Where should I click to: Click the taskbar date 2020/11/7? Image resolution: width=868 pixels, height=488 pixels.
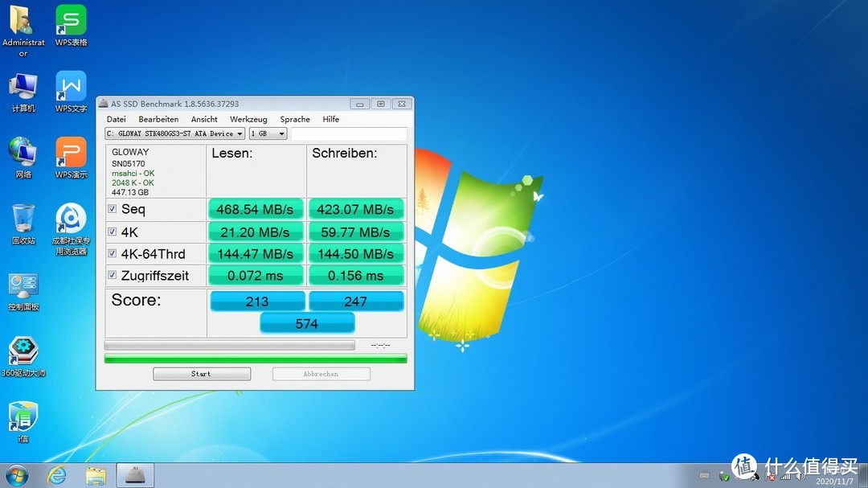tap(834, 482)
